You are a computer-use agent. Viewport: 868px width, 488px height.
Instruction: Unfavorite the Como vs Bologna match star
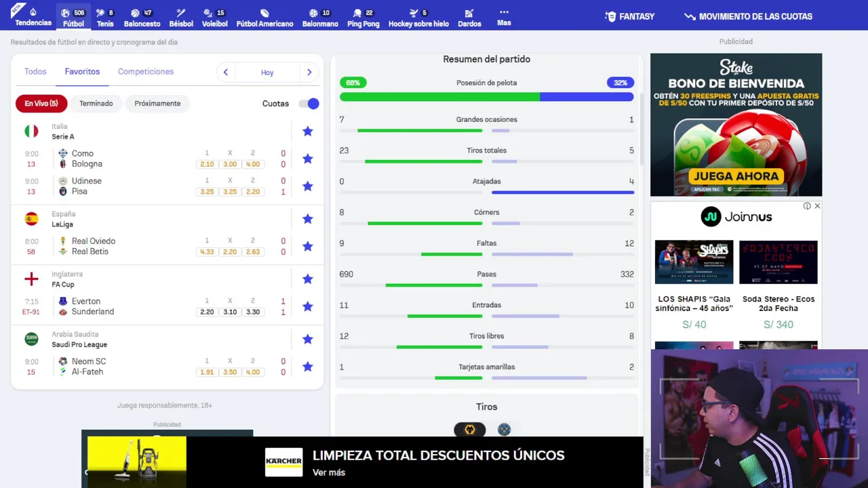(307, 159)
